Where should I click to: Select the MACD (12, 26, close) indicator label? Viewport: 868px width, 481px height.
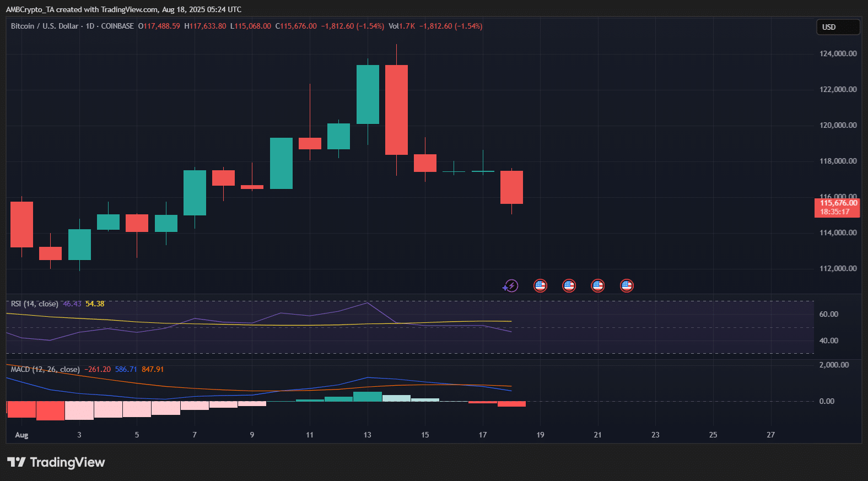click(x=45, y=369)
